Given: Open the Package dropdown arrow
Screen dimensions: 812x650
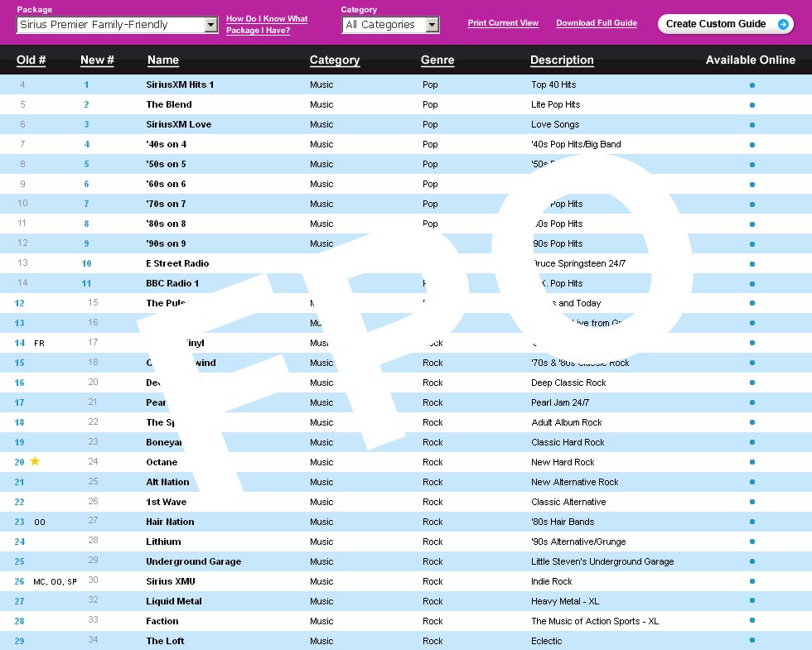Looking at the screenshot, I should [x=210, y=24].
